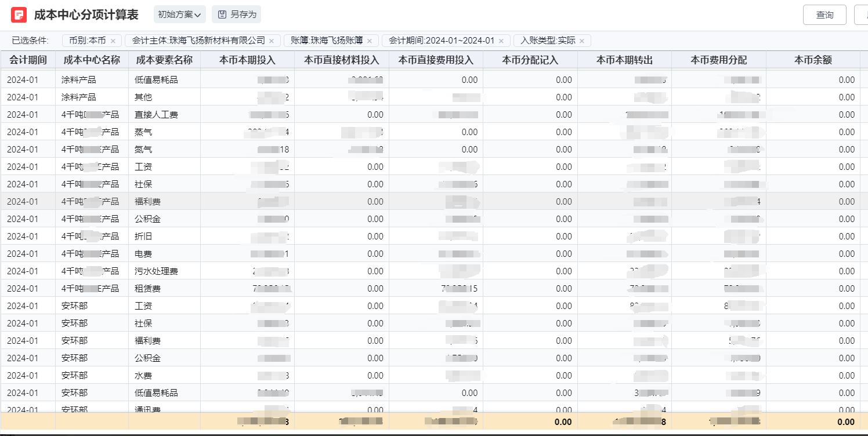The width and height of the screenshot is (868, 436).
Task: Click the 本币分配记入 column header
Action: click(530, 60)
